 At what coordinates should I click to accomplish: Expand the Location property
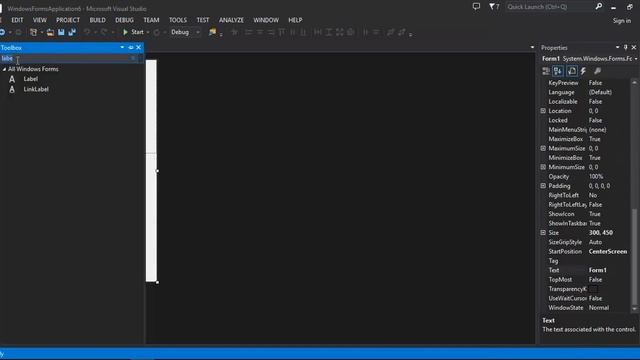pos(543,111)
